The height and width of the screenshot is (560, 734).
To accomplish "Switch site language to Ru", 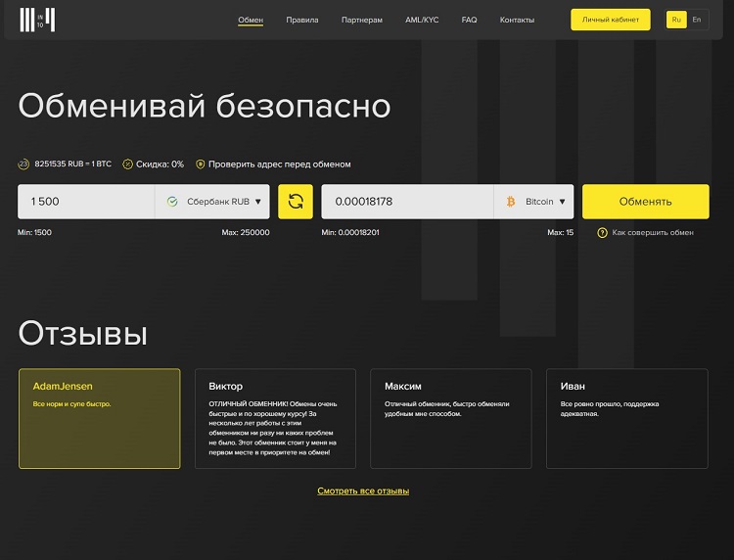I will pyautogui.click(x=676, y=20).
